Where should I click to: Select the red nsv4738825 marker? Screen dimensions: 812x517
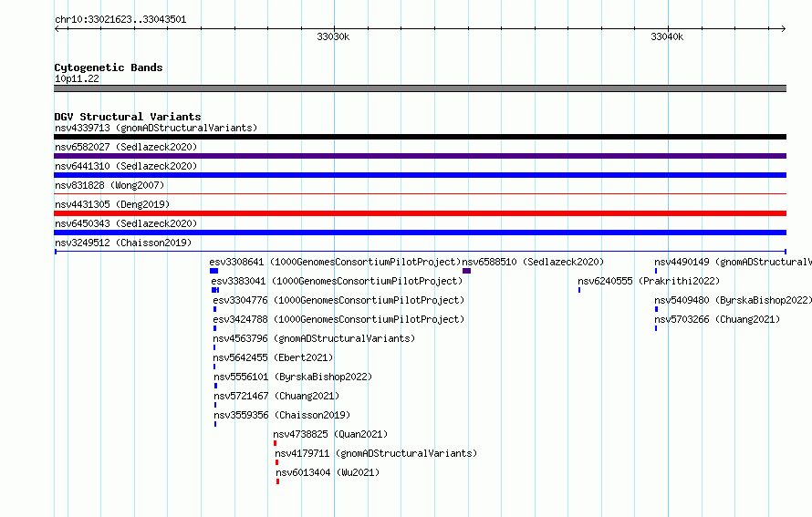tap(275, 443)
